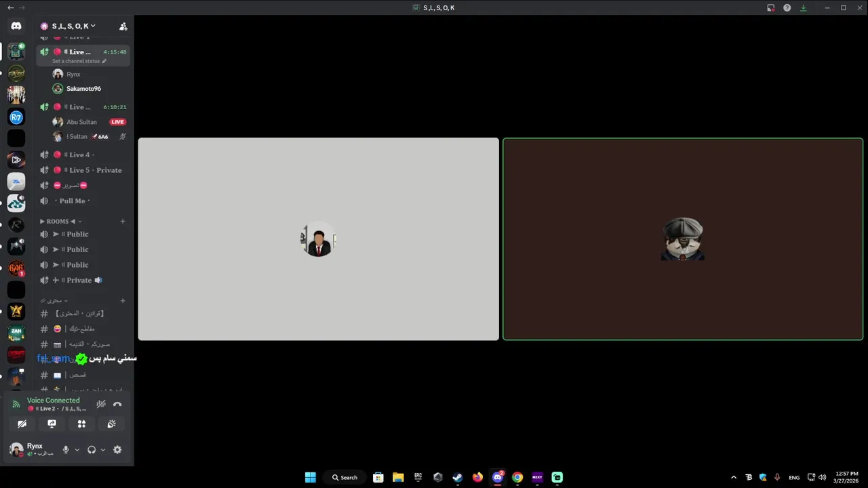The image size is (868, 488).
Task: Collapse the ROOMS category
Action: click(x=60, y=221)
